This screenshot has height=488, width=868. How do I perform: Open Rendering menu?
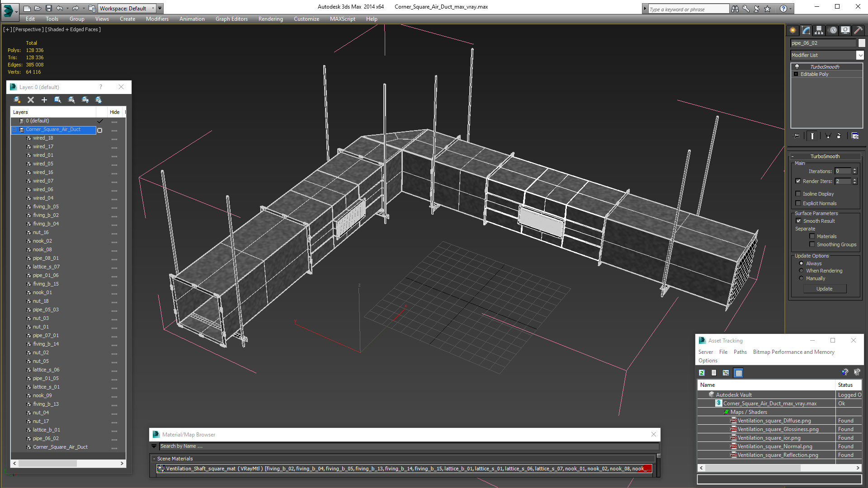pyautogui.click(x=269, y=19)
